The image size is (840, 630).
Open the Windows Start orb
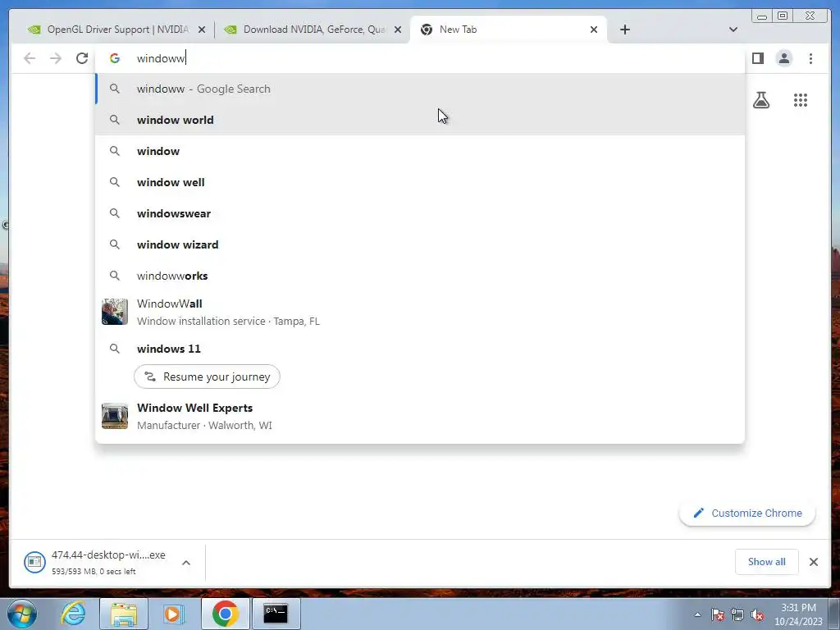(x=22, y=614)
